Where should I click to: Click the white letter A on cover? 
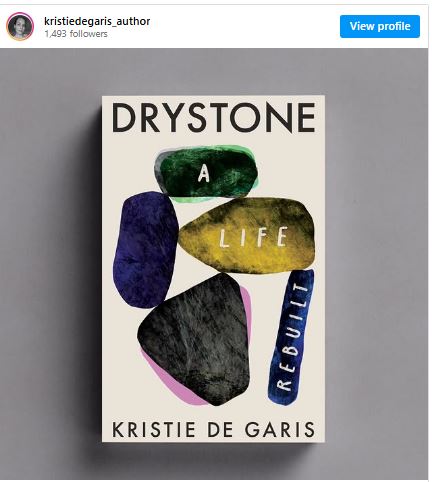coord(204,174)
